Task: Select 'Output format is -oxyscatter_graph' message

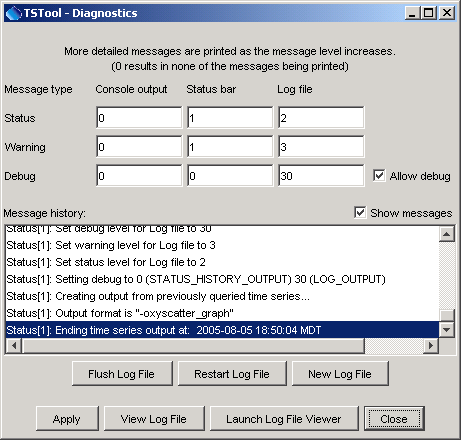Action: point(222,313)
